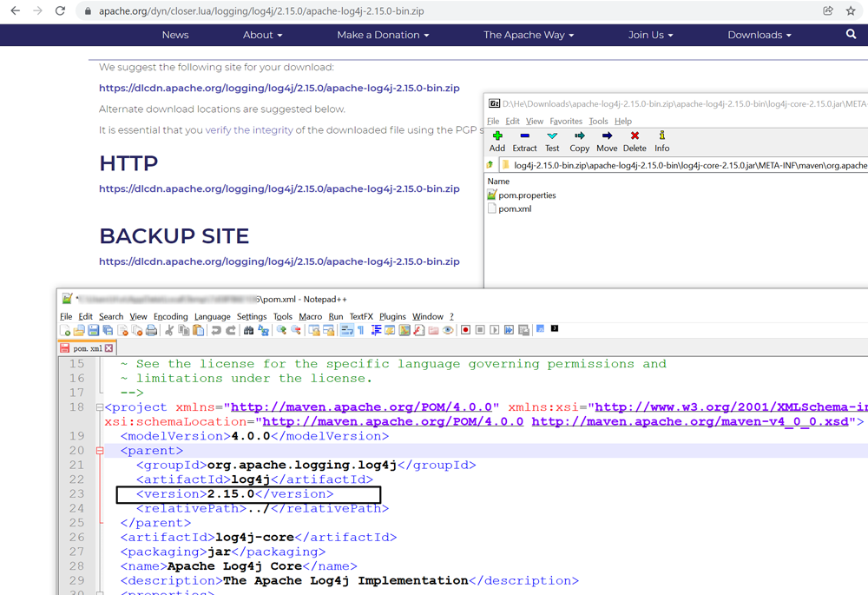Screen dimensions: 868x595
Task: Click the search magnifier on Apache site
Action: 851,35
